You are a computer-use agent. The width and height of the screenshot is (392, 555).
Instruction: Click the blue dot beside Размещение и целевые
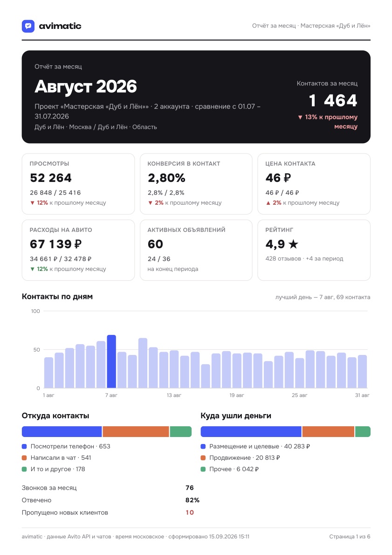[x=203, y=446]
